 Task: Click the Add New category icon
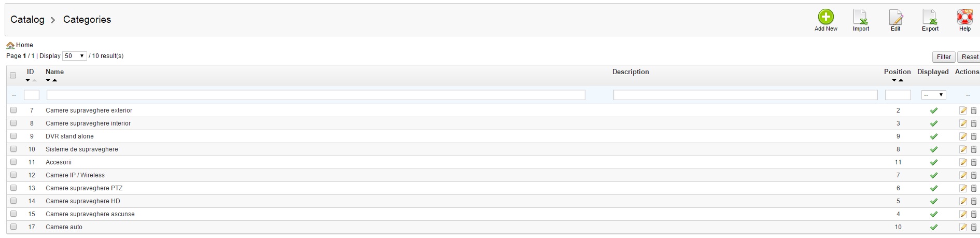pyautogui.click(x=825, y=18)
